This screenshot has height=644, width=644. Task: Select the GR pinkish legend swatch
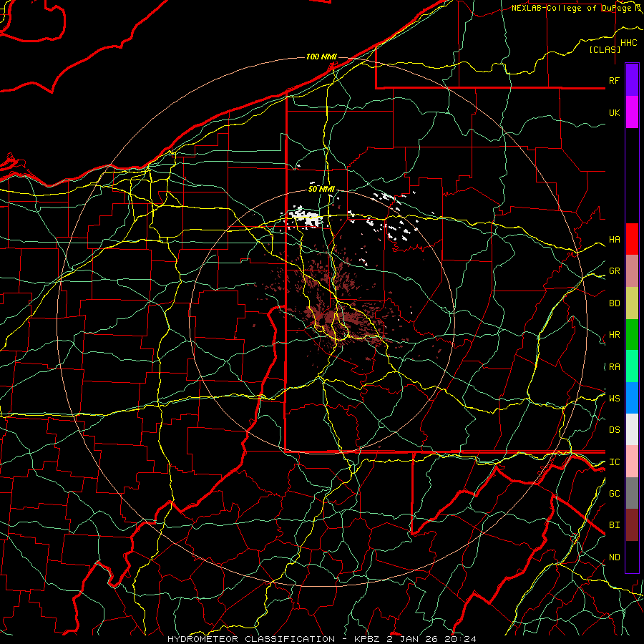tap(632, 271)
